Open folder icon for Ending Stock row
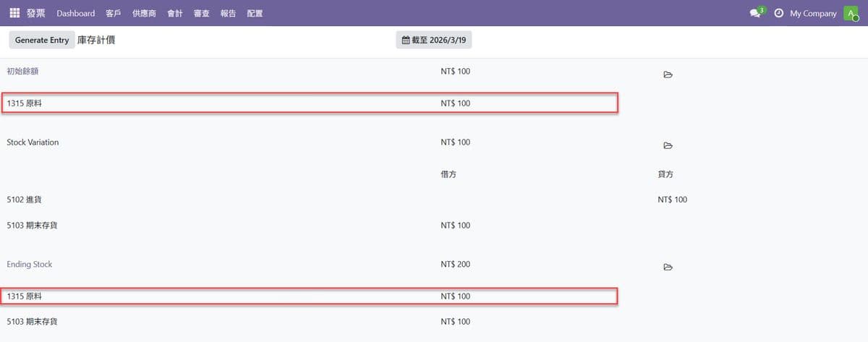The image size is (868, 342). (668, 267)
